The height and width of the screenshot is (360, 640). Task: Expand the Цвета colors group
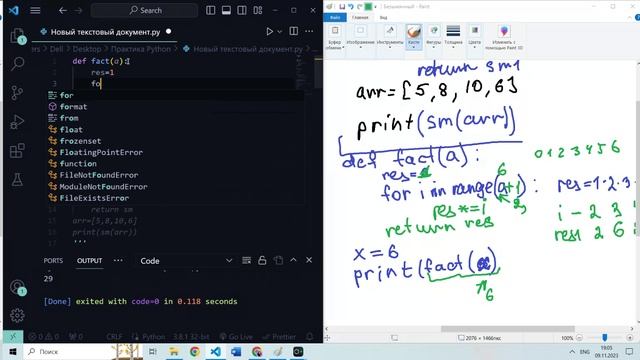click(474, 37)
